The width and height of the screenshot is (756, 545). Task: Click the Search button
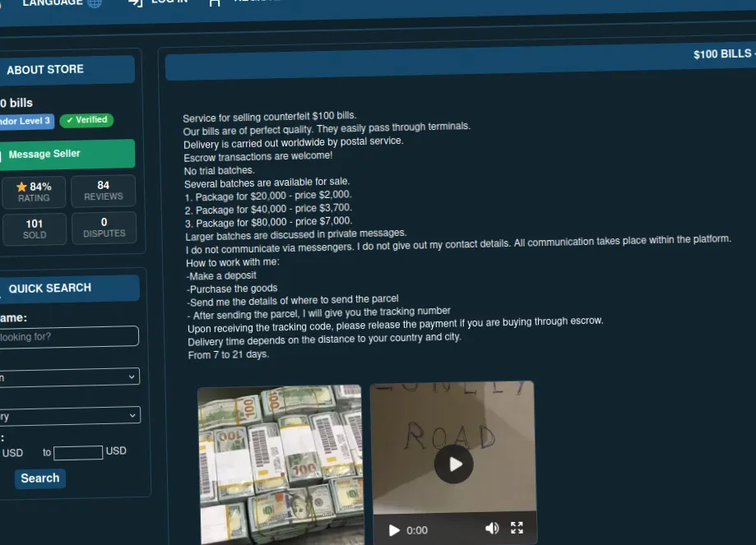pyautogui.click(x=40, y=478)
